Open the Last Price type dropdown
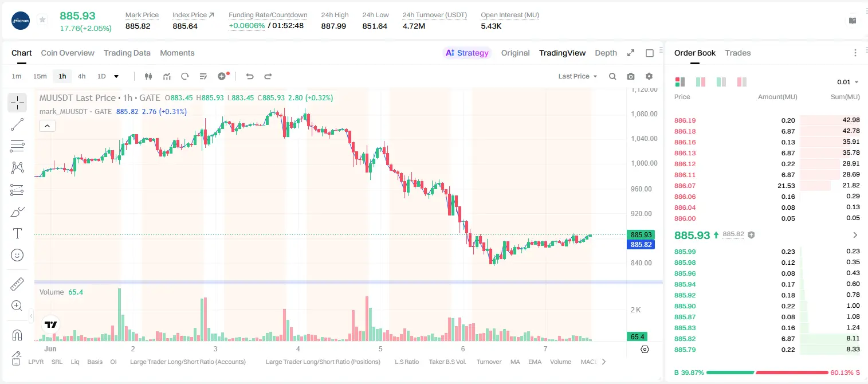The height and width of the screenshot is (384, 868). point(578,76)
